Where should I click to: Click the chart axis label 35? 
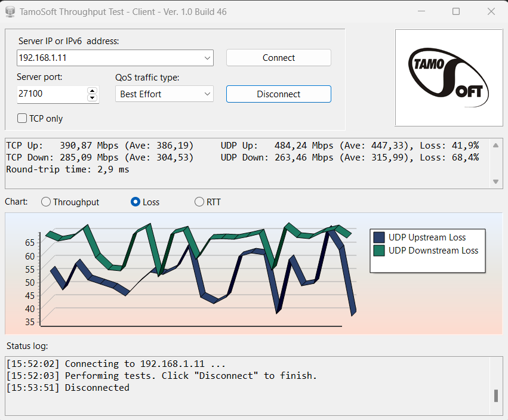tap(30, 322)
